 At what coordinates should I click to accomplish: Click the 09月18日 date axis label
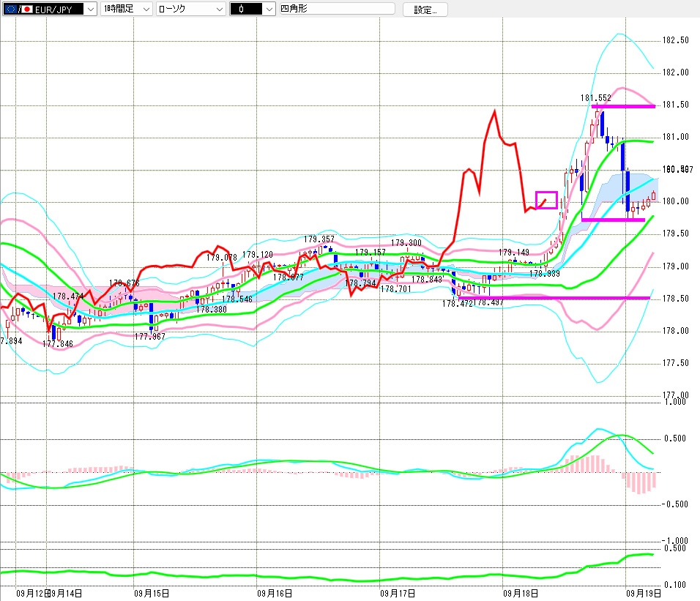coord(521,594)
